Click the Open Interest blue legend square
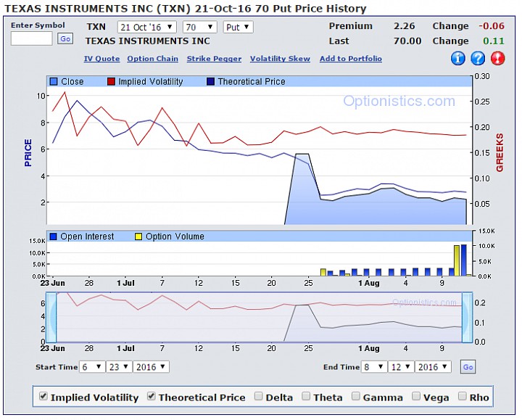Screen dimensions: 522x420 (53, 236)
